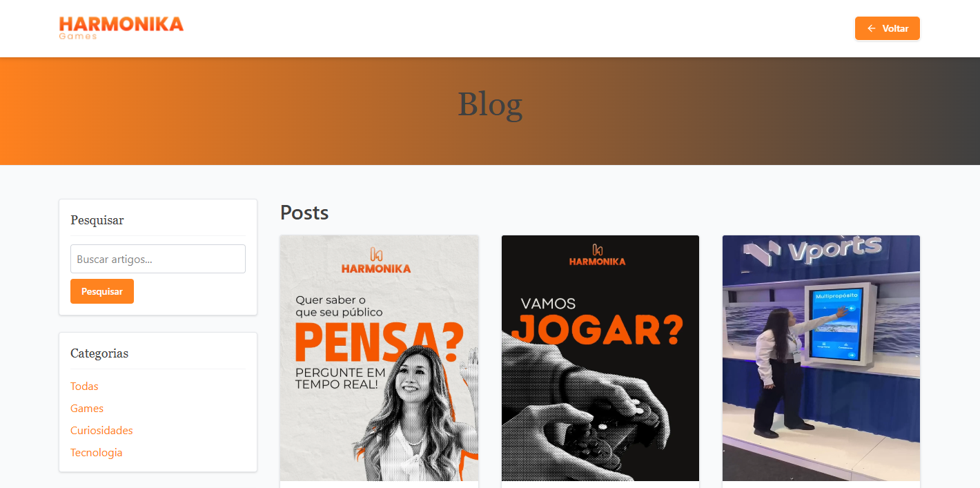
Task: Click the Categorias panel heading
Action: pos(99,353)
